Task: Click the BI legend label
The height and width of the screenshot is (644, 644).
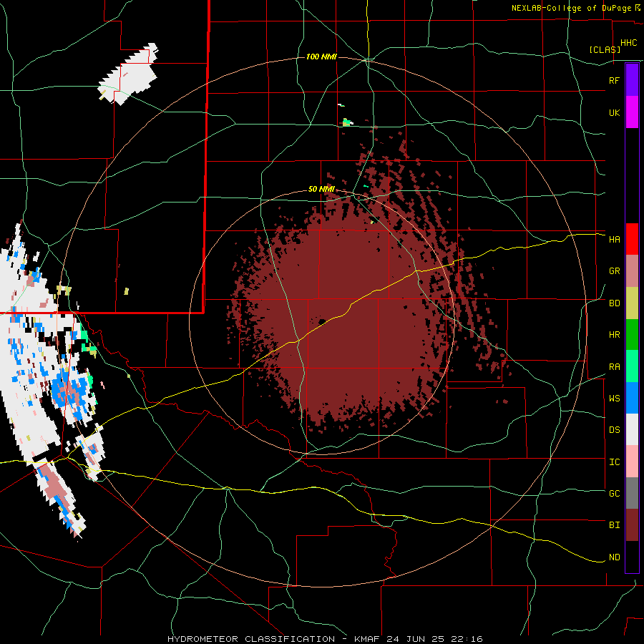Action: coord(614,525)
